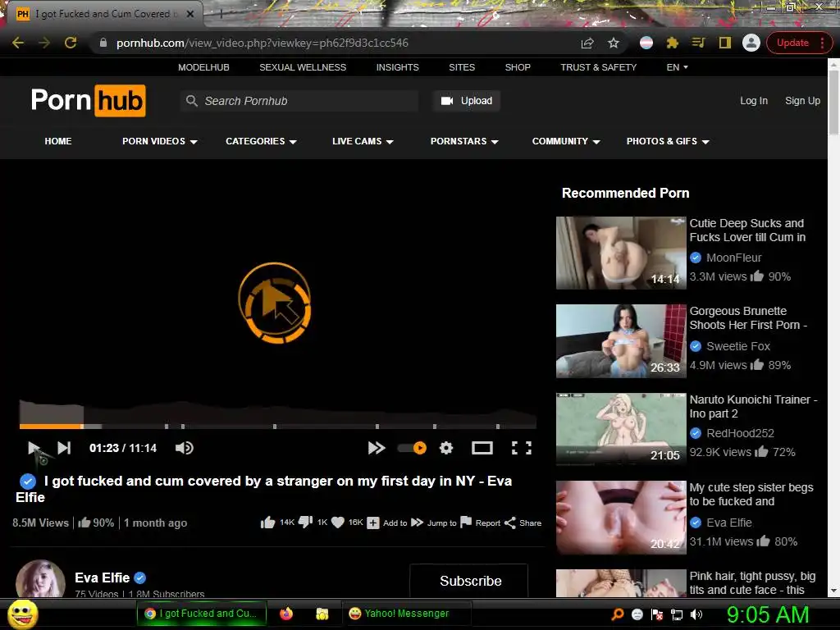The image size is (840, 630).
Task: Play the video with the play button
Action: (x=34, y=448)
